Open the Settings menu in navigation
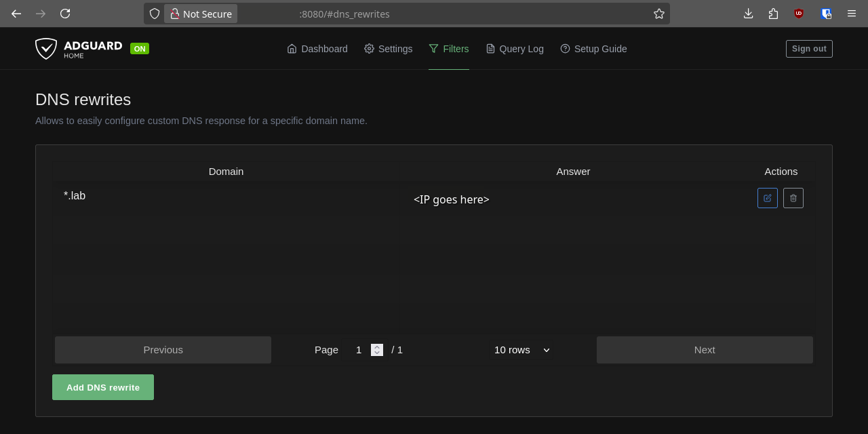This screenshot has width=868, height=434. [x=388, y=49]
